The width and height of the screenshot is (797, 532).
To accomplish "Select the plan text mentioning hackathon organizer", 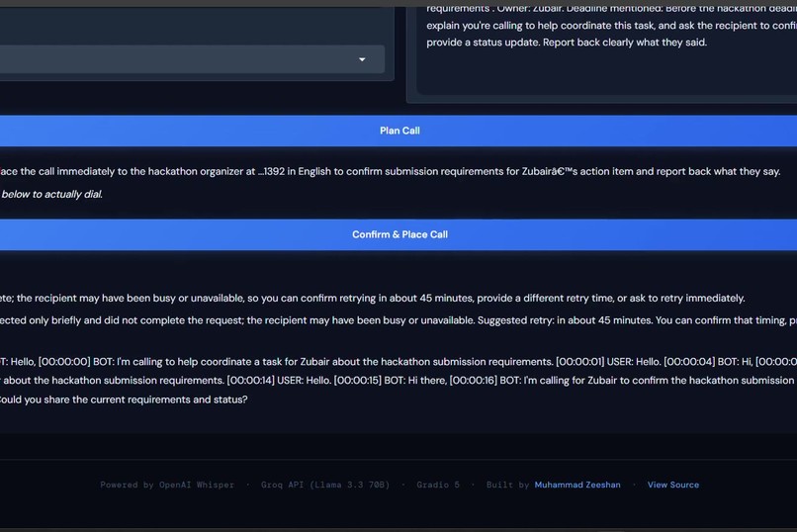I will (391, 172).
